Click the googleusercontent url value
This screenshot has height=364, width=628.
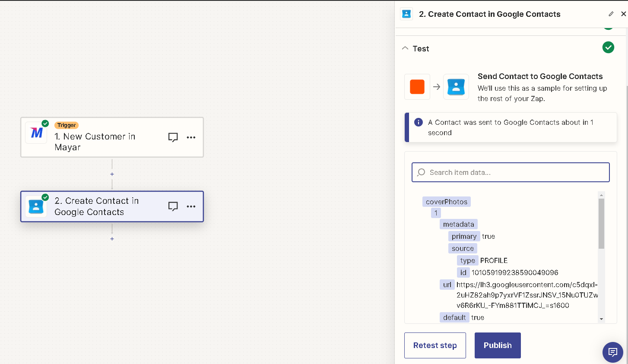[527, 295]
